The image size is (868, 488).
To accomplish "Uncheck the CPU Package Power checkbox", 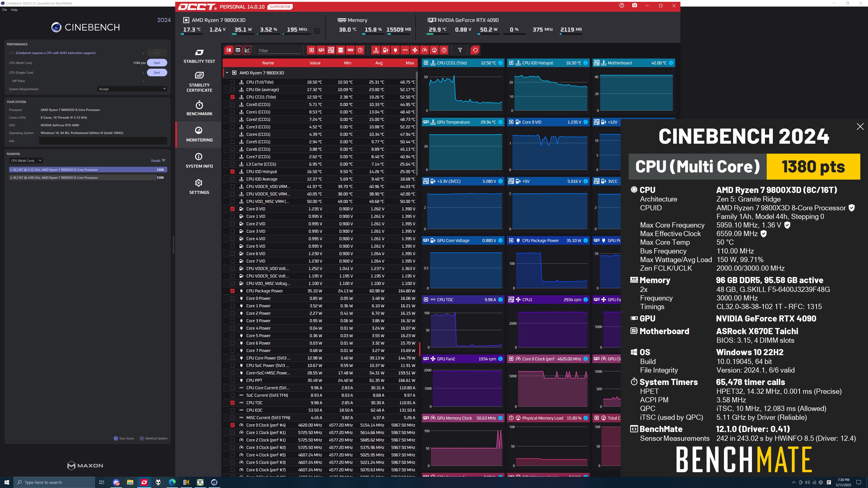I will coord(233,291).
